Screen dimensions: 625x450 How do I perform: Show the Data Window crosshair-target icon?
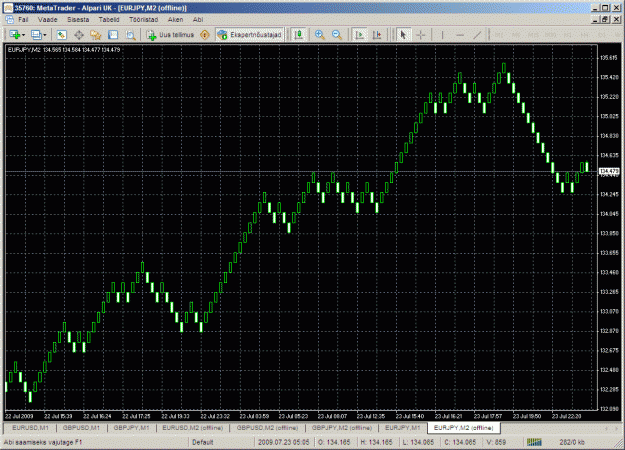click(x=79, y=35)
